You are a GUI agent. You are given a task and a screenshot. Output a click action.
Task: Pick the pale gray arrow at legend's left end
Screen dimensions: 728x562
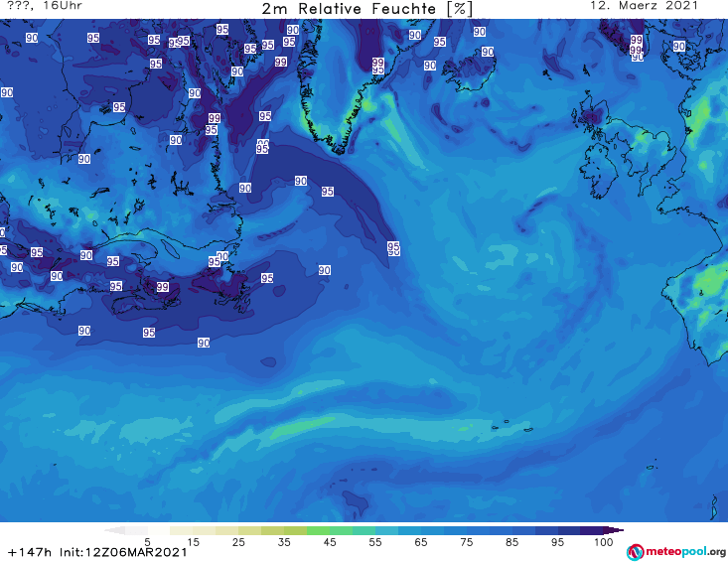[114, 530]
